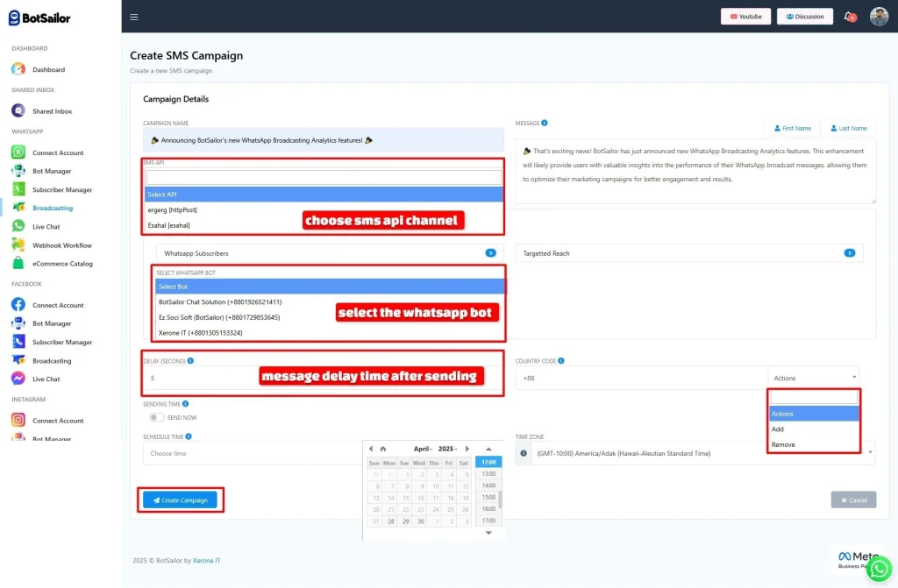898x588 pixels.
Task: Insert First Name placeholder
Action: click(x=793, y=128)
